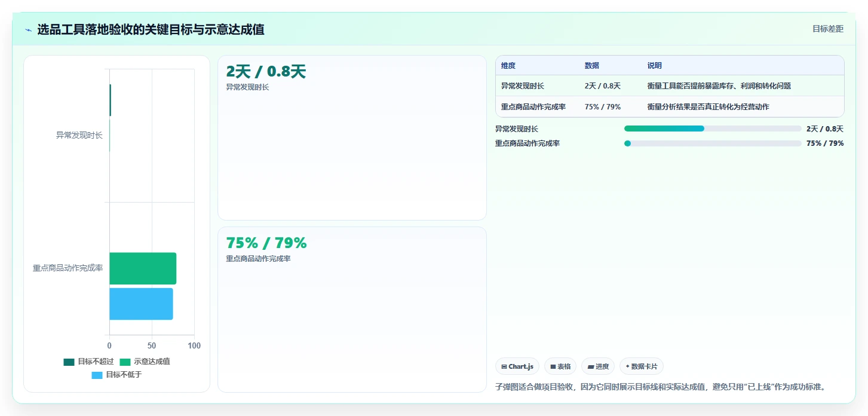Click the 表格 tag chip
This screenshot has width=868, height=416.
click(560, 366)
